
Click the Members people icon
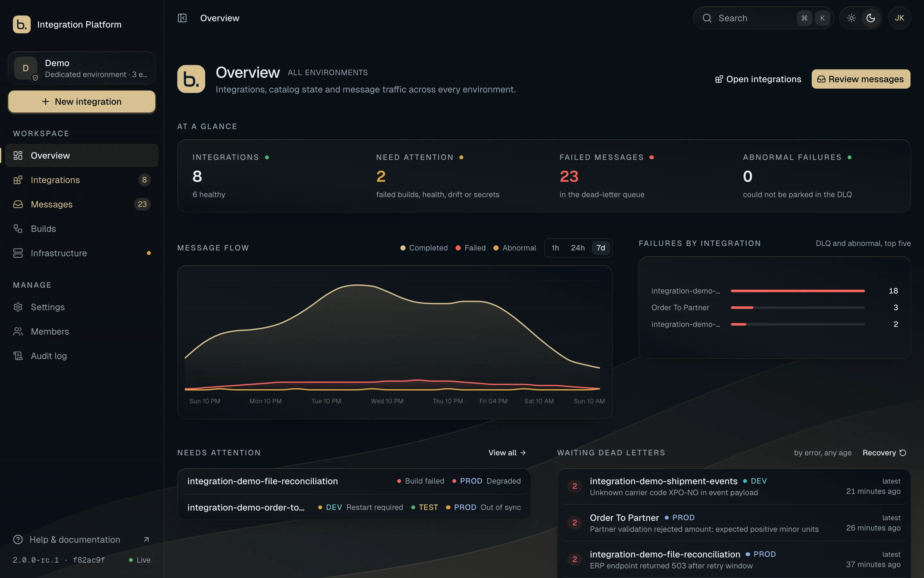point(18,331)
